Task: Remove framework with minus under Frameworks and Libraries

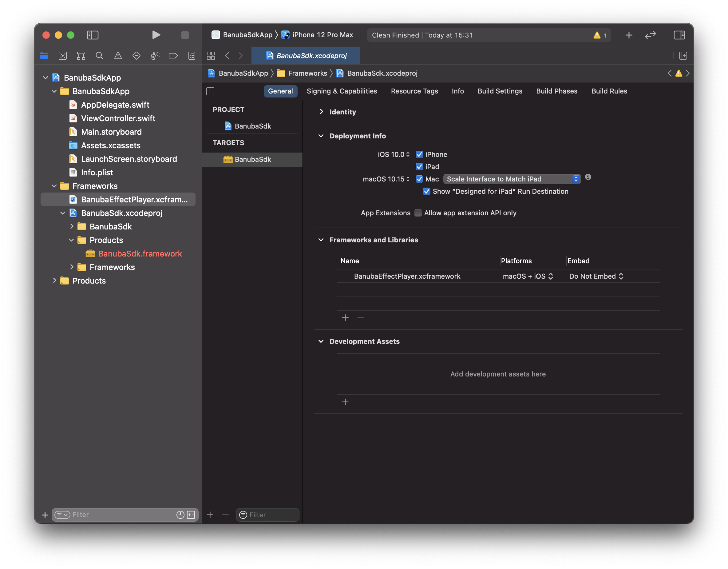Action: tap(361, 317)
